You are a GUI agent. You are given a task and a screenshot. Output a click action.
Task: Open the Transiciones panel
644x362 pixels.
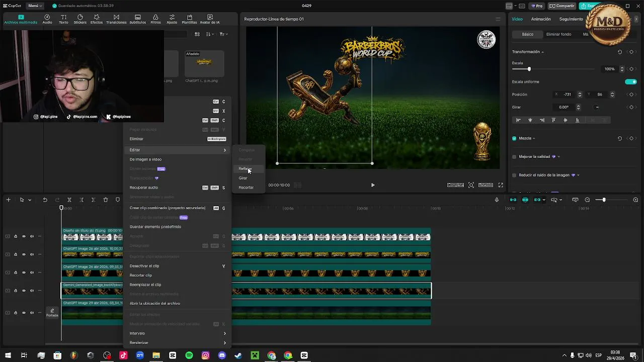tap(116, 19)
